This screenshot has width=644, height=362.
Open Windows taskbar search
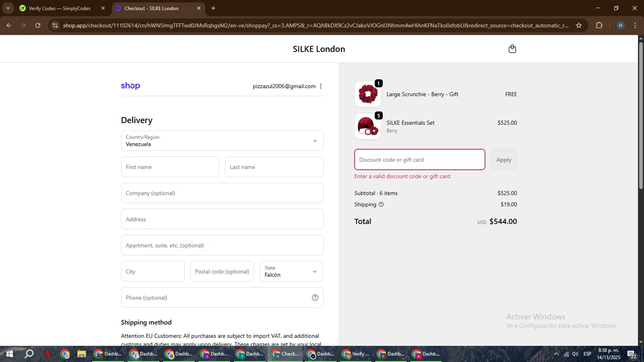coord(29,354)
